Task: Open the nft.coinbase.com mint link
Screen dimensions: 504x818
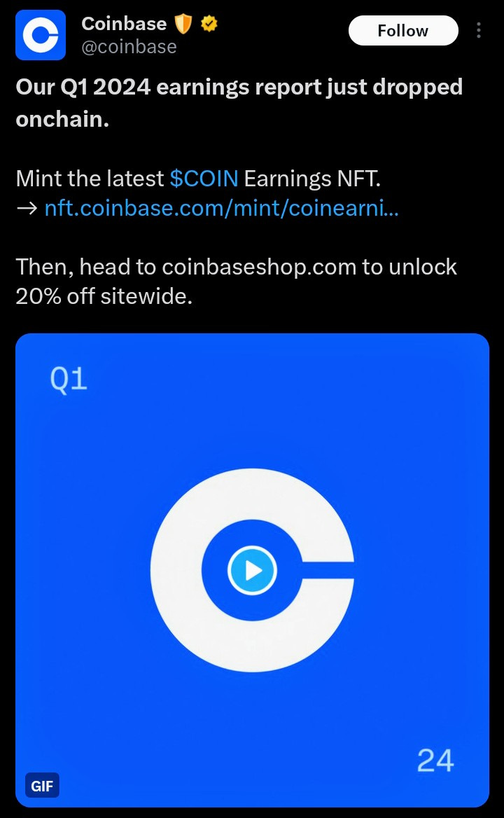Action: pyautogui.click(x=221, y=208)
